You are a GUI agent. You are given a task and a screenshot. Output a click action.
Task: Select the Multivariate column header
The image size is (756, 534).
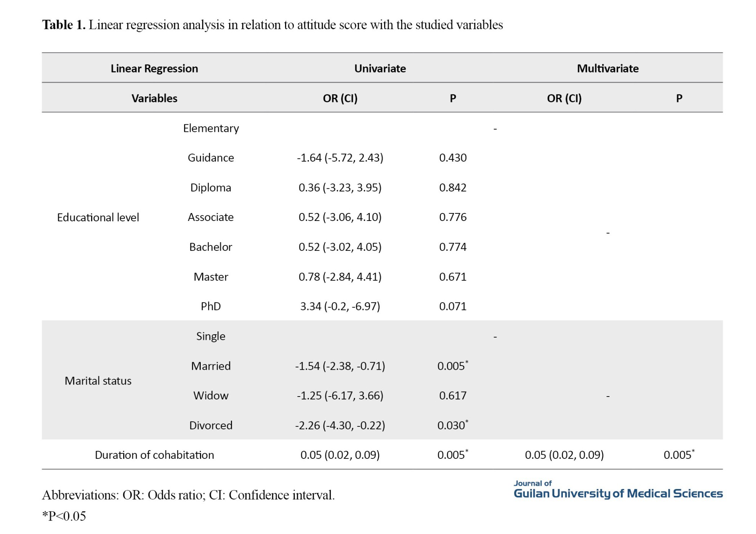607,68
